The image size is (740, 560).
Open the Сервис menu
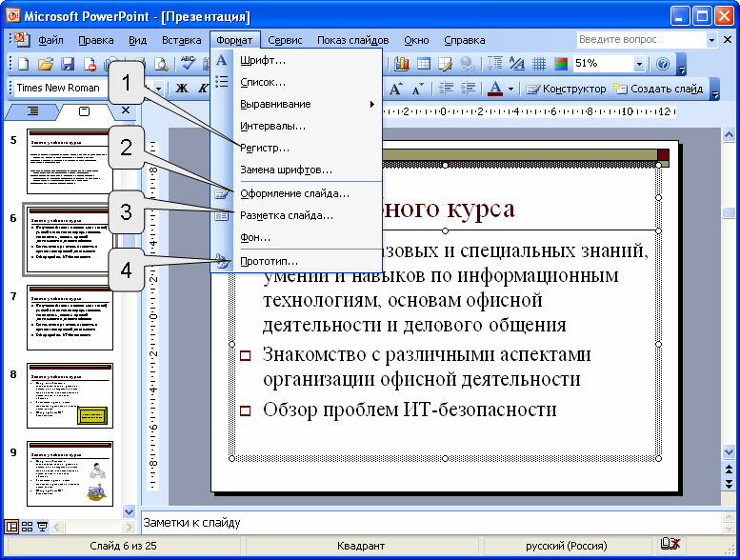coord(285,40)
